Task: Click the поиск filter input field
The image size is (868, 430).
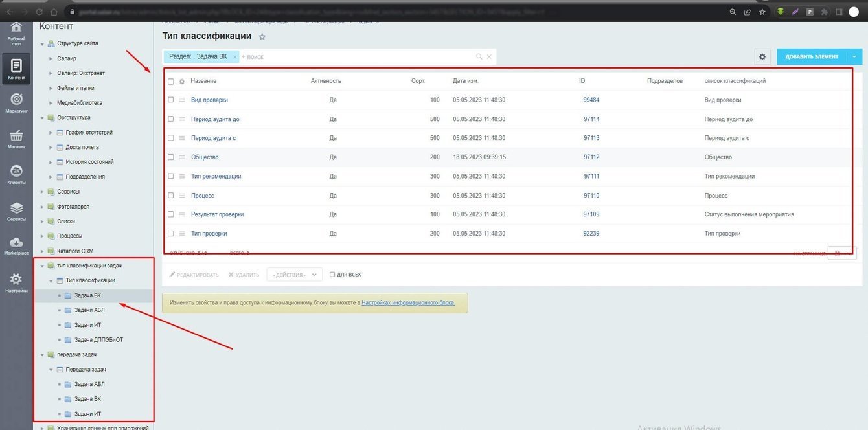Action: (356, 57)
